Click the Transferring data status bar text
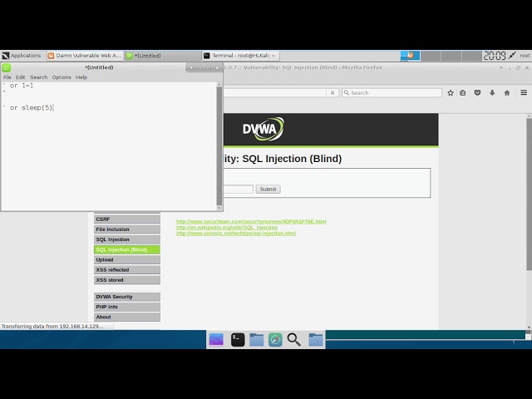The height and width of the screenshot is (399, 532). point(52,327)
